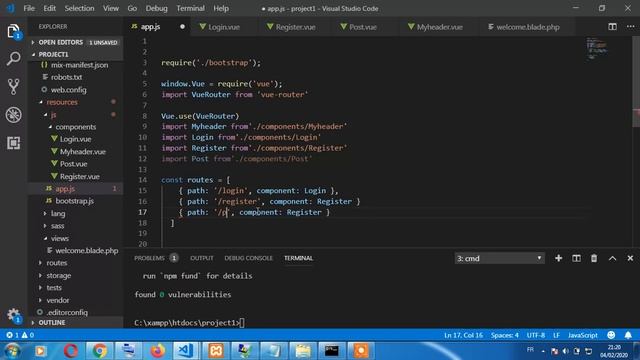Open the Debug menu
Viewport: 640px width, 360px height.
[156, 8]
